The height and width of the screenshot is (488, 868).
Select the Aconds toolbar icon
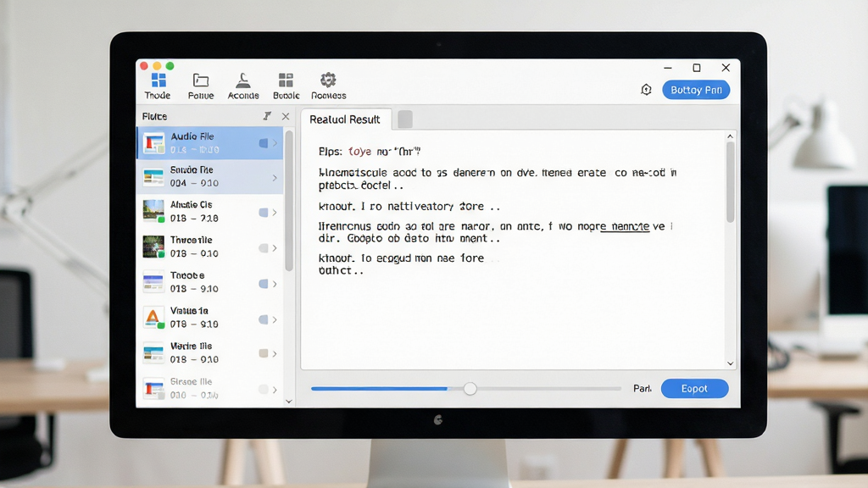tap(243, 80)
